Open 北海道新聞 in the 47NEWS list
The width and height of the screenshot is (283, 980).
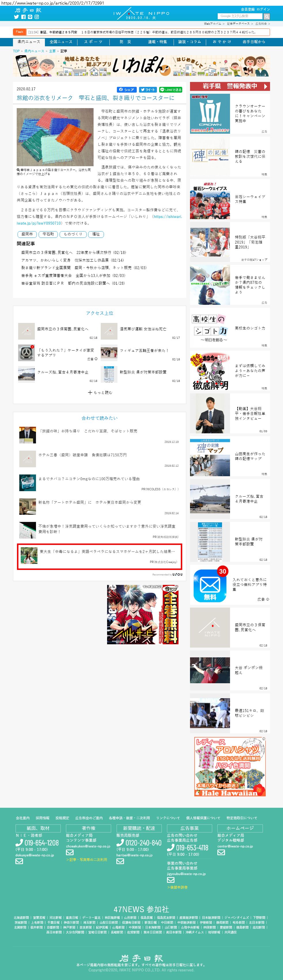pyautogui.click(x=21, y=918)
